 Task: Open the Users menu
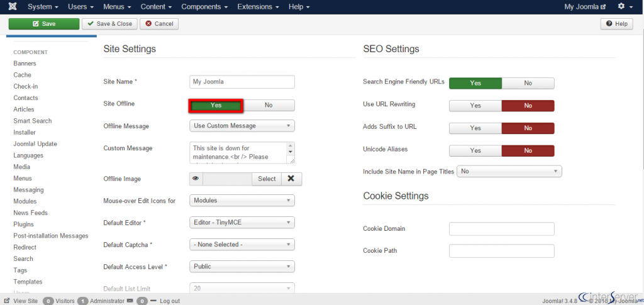[80, 7]
